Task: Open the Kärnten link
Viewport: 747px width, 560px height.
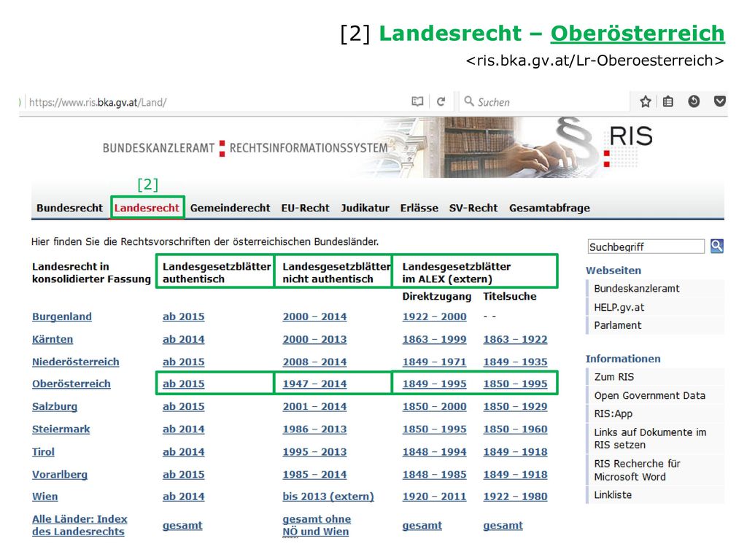Action: [53, 340]
